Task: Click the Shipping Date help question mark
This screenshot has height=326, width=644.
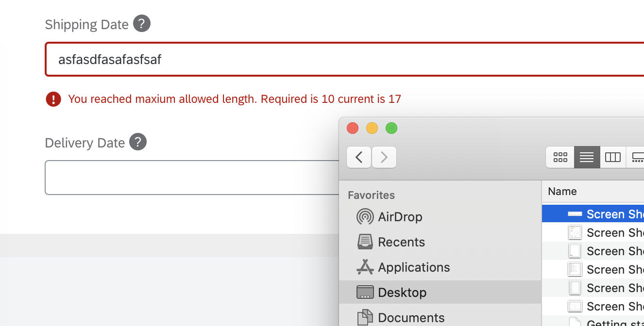Action: [x=141, y=23]
